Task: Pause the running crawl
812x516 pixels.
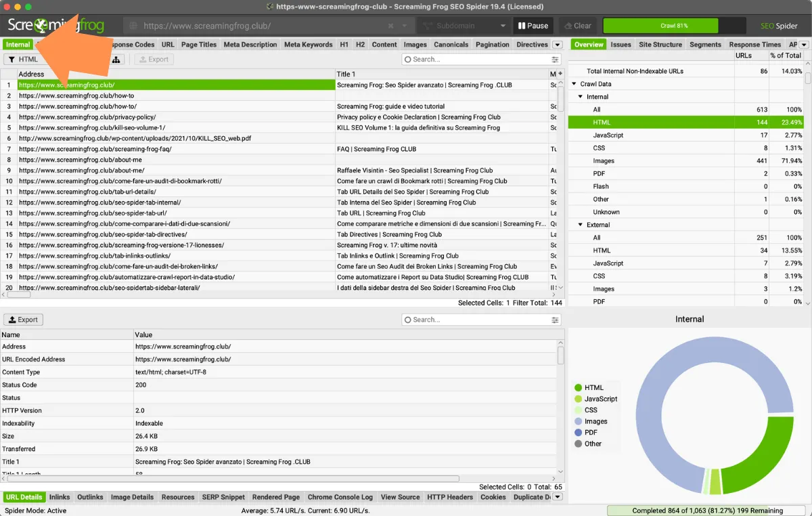Action: coord(533,26)
